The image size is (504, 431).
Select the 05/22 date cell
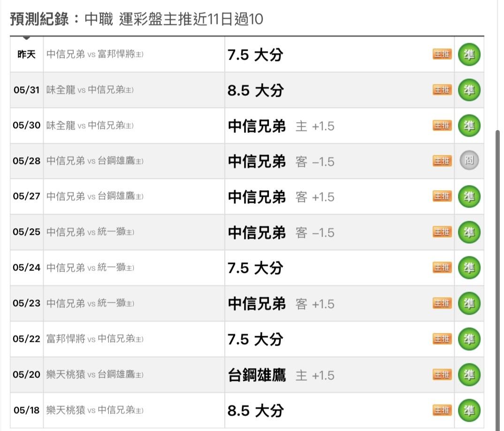pyautogui.click(x=27, y=339)
